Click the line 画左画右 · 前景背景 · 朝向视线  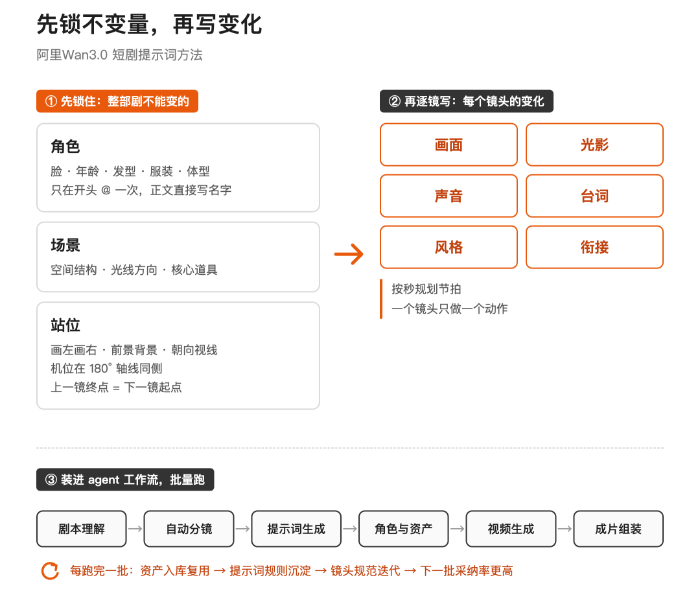pos(134,349)
